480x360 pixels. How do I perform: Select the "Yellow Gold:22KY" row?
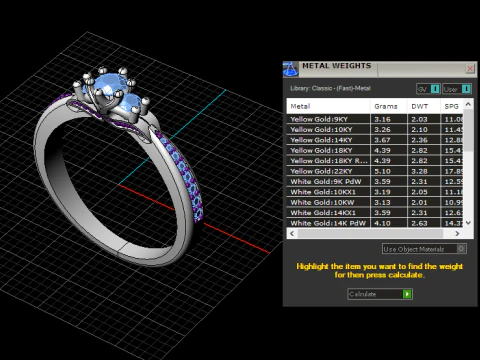375,171
